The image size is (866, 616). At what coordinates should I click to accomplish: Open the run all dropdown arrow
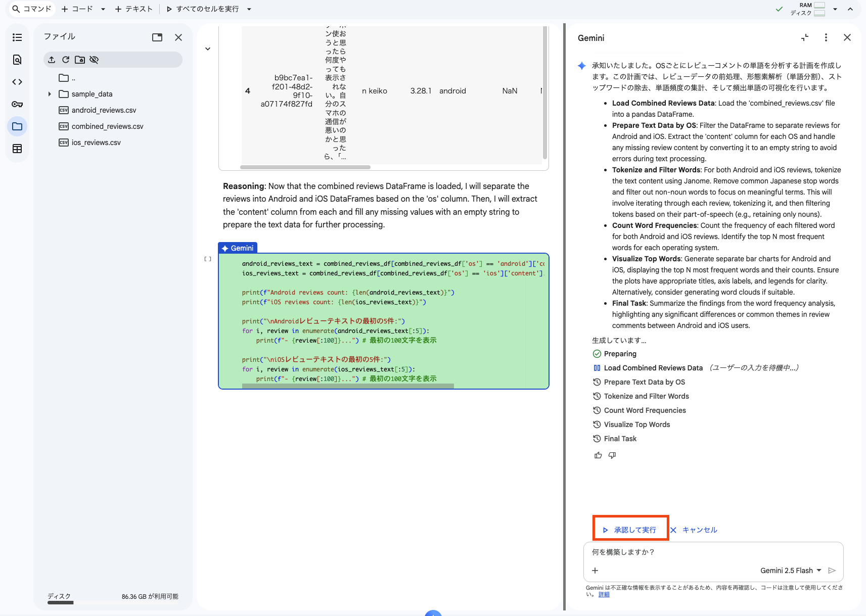pos(249,9)
